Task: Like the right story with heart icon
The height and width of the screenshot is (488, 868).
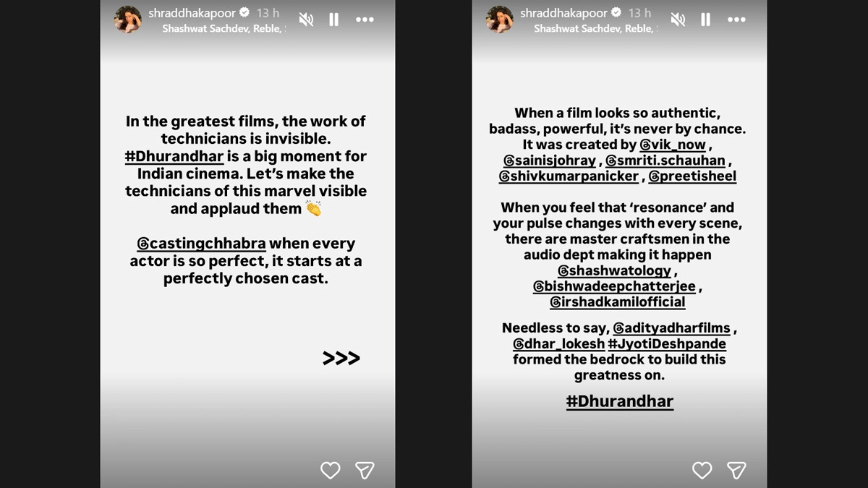Action: tap(702, 471)
